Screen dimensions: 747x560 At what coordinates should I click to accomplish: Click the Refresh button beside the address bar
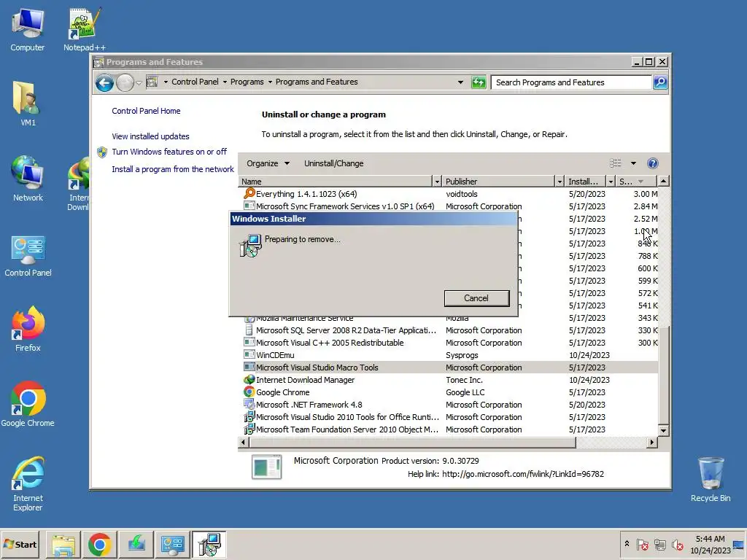pos(479,82)
